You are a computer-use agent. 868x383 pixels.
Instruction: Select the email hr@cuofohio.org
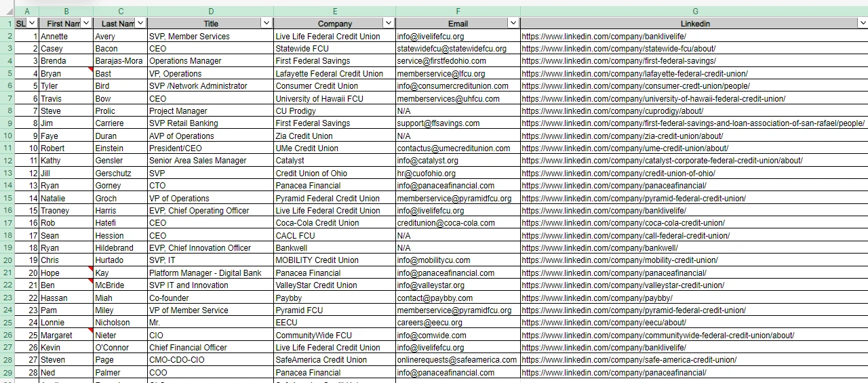(458, 173)
